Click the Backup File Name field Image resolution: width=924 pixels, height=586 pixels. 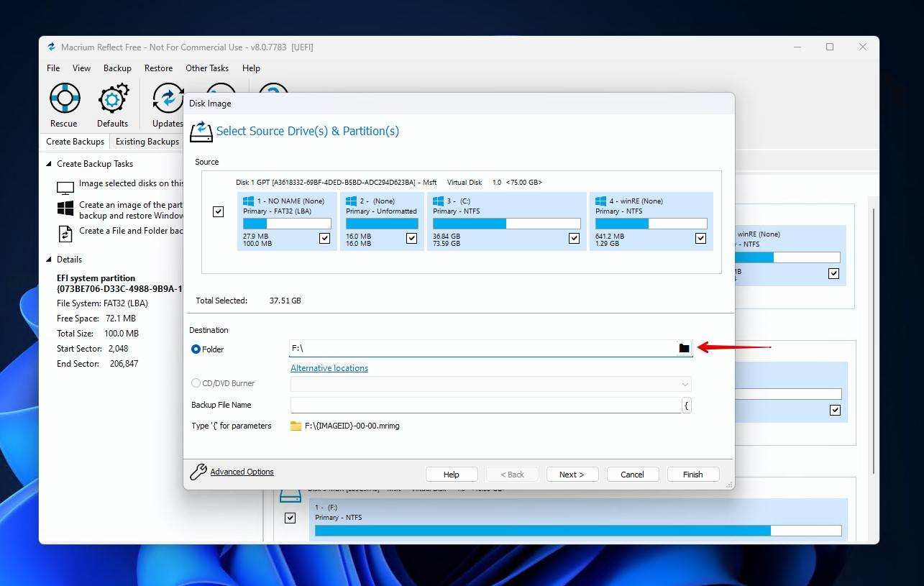(485, 406)
